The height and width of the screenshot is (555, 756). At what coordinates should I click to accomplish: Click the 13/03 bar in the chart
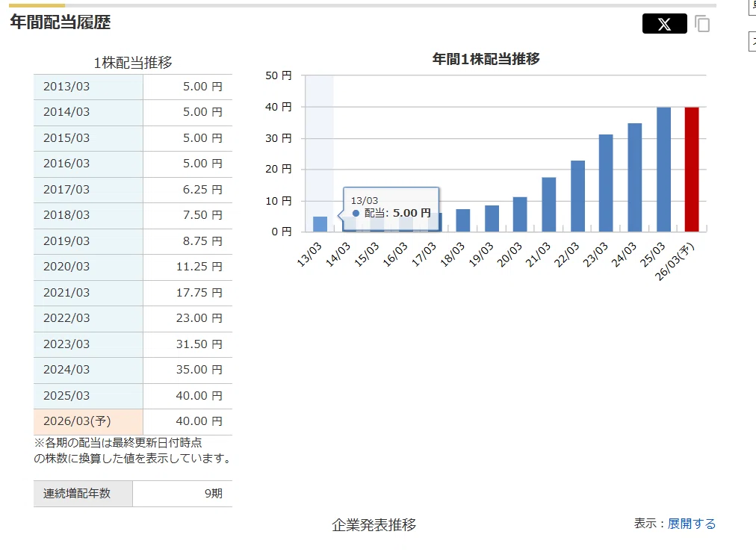pyautogui.click(x=320, y=224)
